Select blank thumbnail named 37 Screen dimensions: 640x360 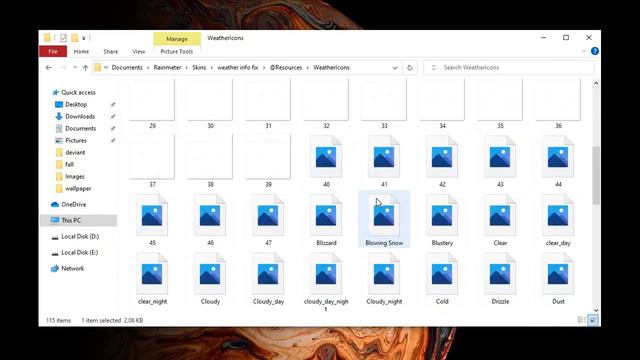click(152, 161)
